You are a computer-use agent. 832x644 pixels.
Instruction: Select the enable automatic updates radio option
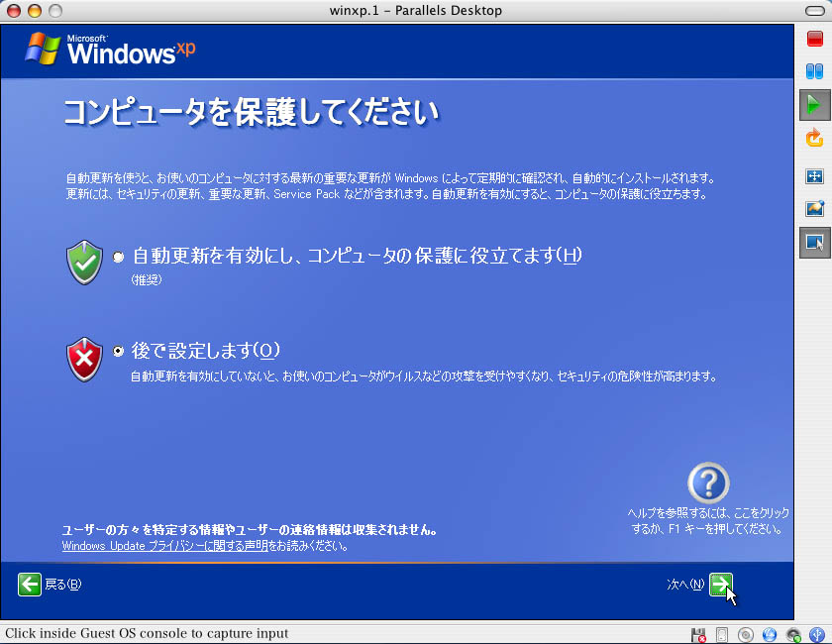[119, 257]
